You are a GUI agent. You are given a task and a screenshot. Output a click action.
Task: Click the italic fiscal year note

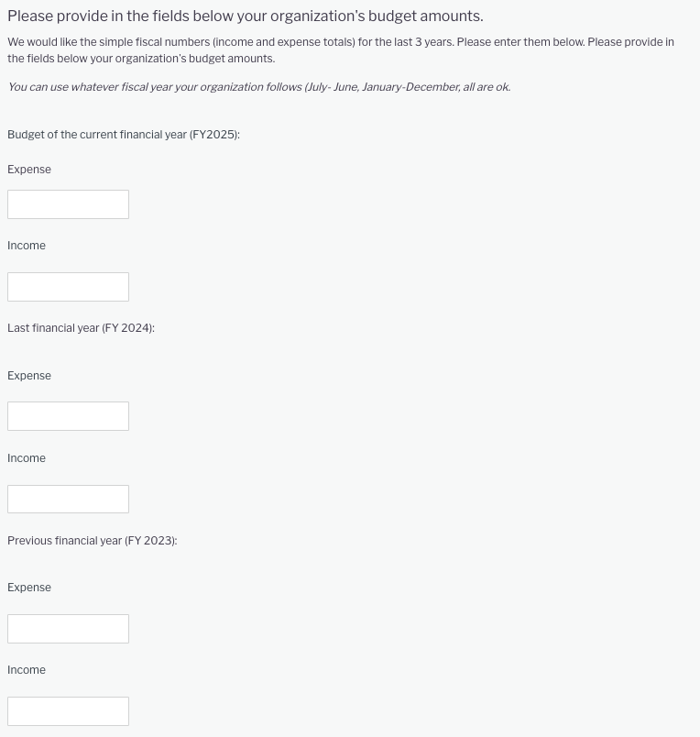[258, 87]
